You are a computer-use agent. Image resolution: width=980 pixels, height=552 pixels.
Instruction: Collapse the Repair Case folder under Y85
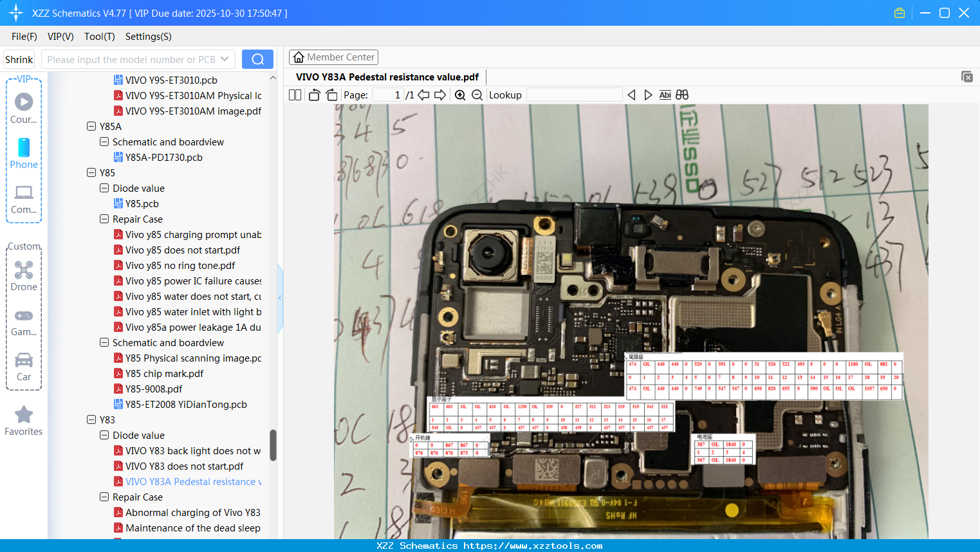[x=104, y=219]
